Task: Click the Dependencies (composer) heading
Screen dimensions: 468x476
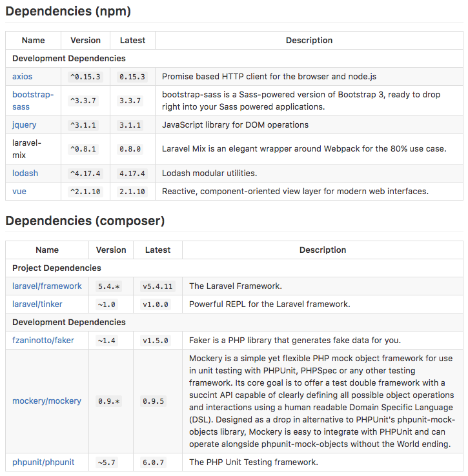Action: (85, 221)
